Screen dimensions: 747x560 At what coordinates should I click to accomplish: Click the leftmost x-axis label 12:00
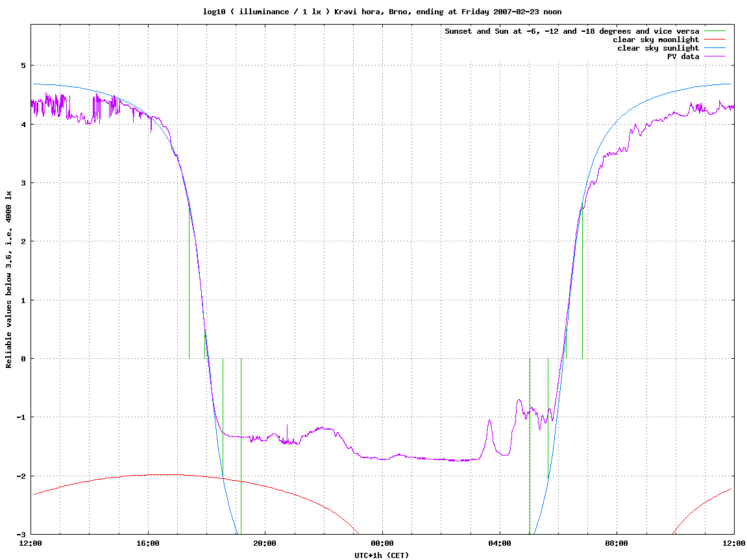(30, 543)
